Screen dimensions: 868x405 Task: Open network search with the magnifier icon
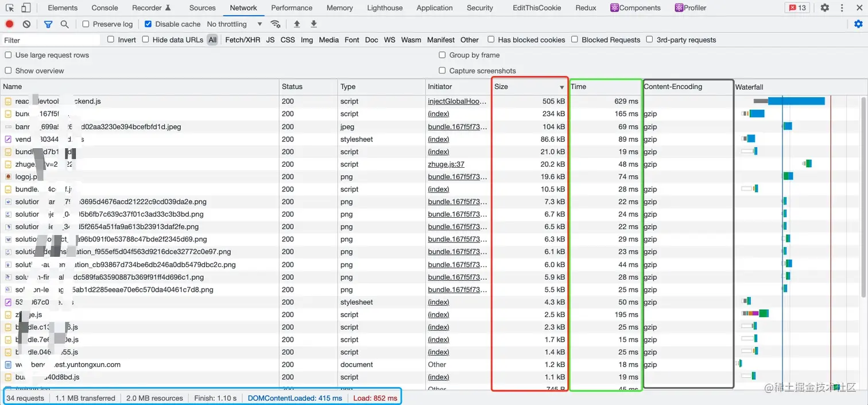pyautogui.click(x=64, y=24)
